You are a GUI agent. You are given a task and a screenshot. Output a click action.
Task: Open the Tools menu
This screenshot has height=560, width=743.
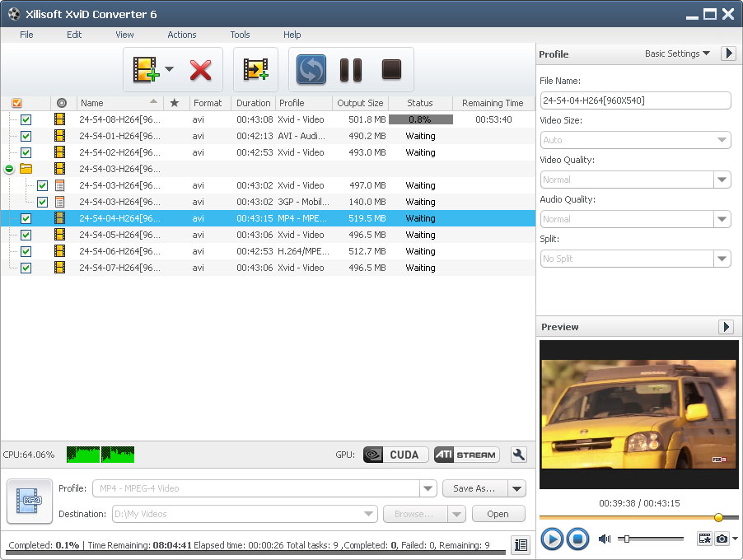click(240, 35)
